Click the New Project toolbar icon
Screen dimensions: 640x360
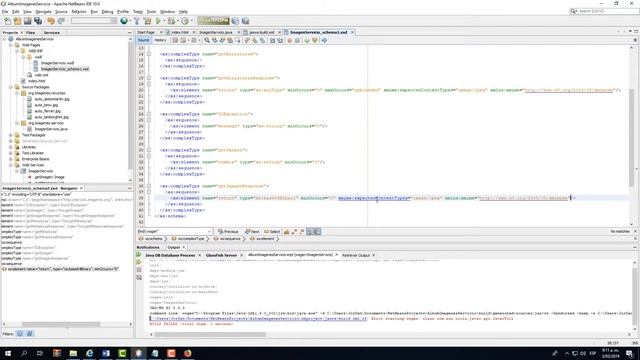coord(17,21)
